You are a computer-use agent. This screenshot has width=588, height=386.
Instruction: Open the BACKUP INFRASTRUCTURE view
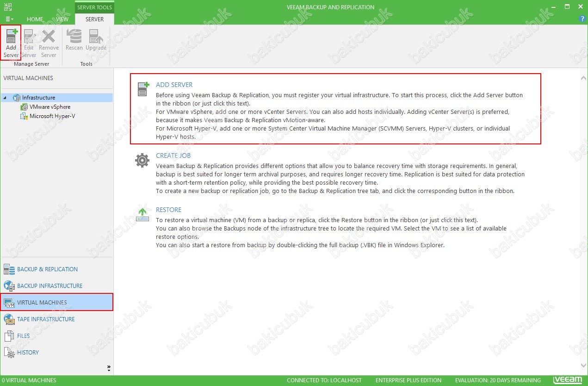pos(56,286)
